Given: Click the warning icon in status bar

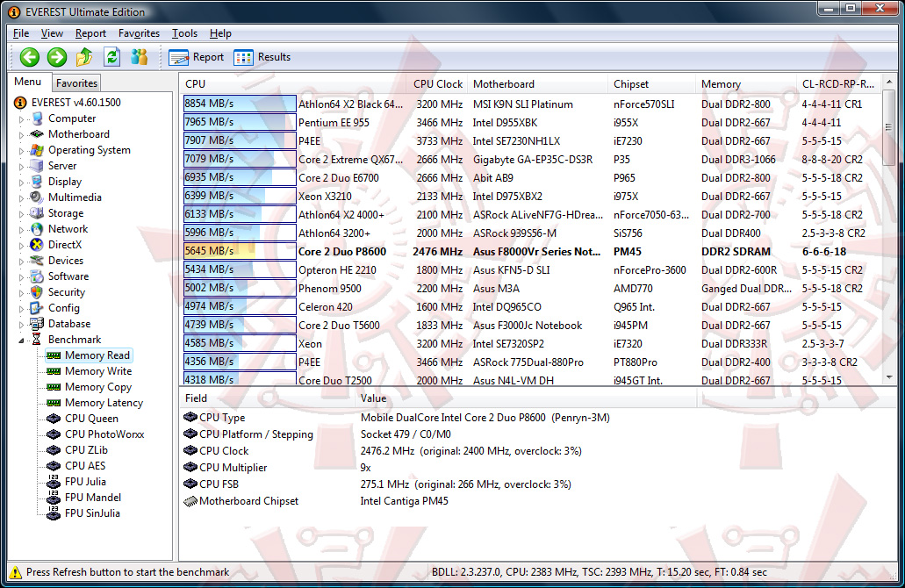Looking at the screenshot, I should point(16,572).
